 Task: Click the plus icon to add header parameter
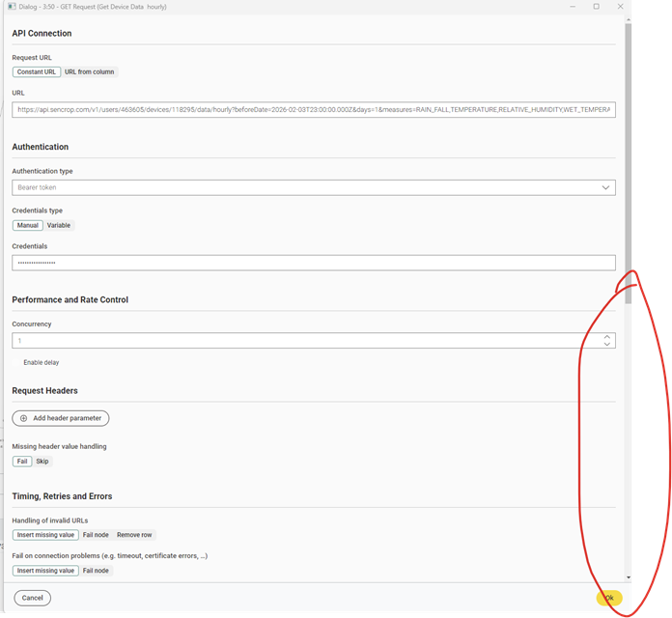[24, 418]
